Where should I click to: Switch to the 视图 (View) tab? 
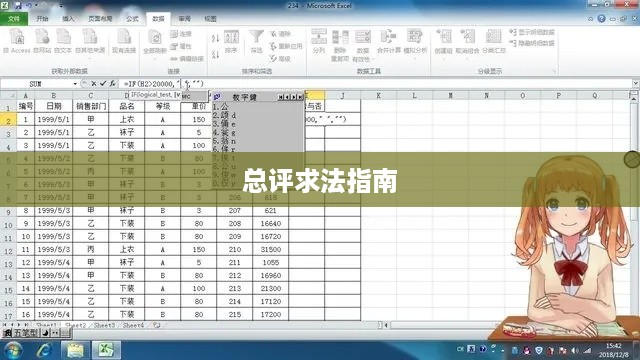(210, 19)
